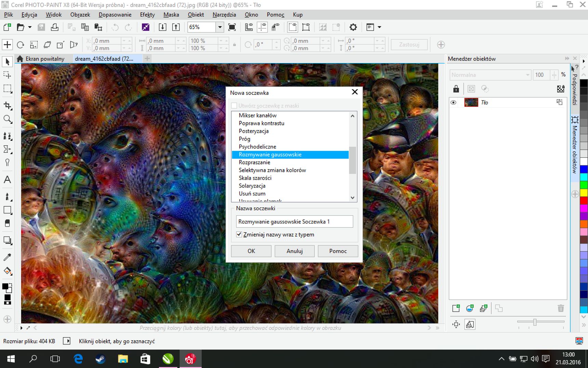The image size is (588, 368).
Task: Click the Import toolbar icon
Action: coord(162,27)
